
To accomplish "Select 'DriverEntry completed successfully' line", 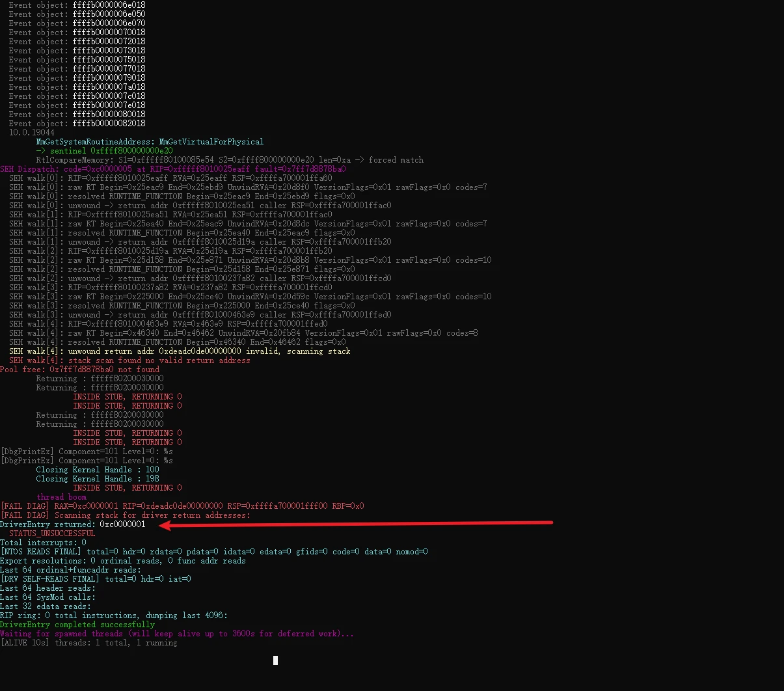I will tap(77, 624).
